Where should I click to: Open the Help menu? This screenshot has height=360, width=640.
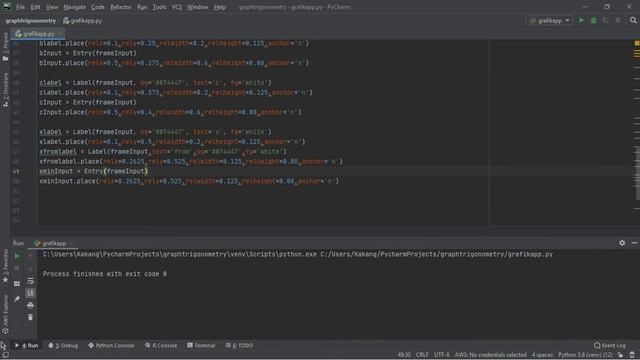pyautogui.click(x=220, y=7)
